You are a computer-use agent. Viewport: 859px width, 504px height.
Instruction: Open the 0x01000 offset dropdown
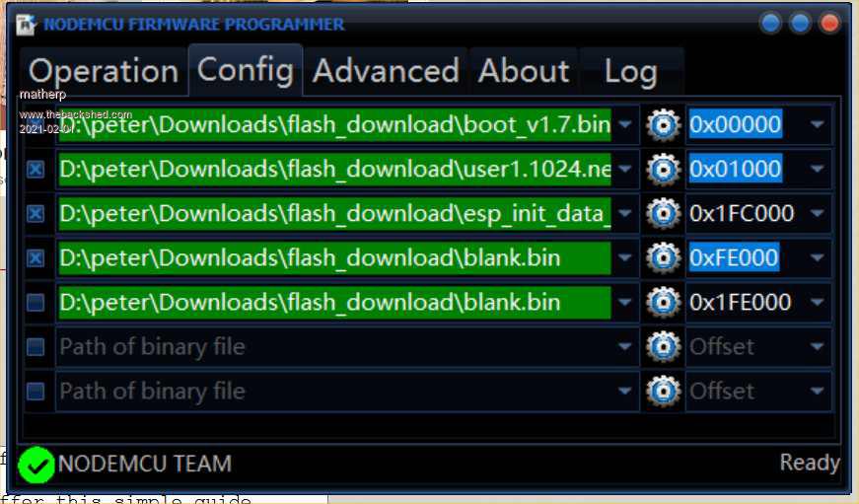(817, 170)
